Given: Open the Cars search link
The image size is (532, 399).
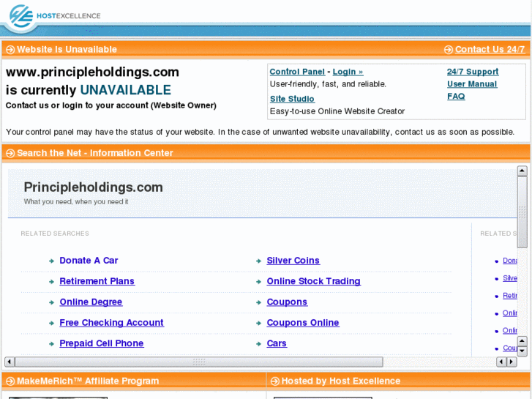Looking at the screenshot, I should click(x=277, y=343).
